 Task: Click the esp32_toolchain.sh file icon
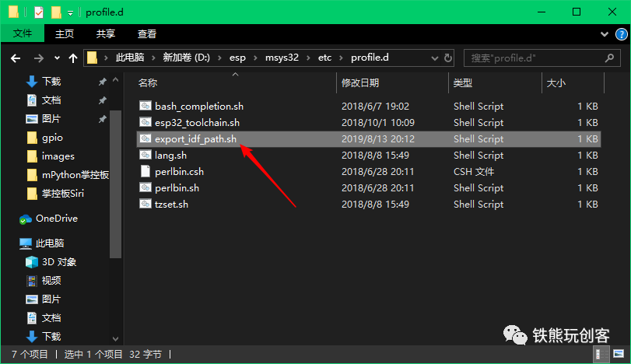click(x=145, y=122)
